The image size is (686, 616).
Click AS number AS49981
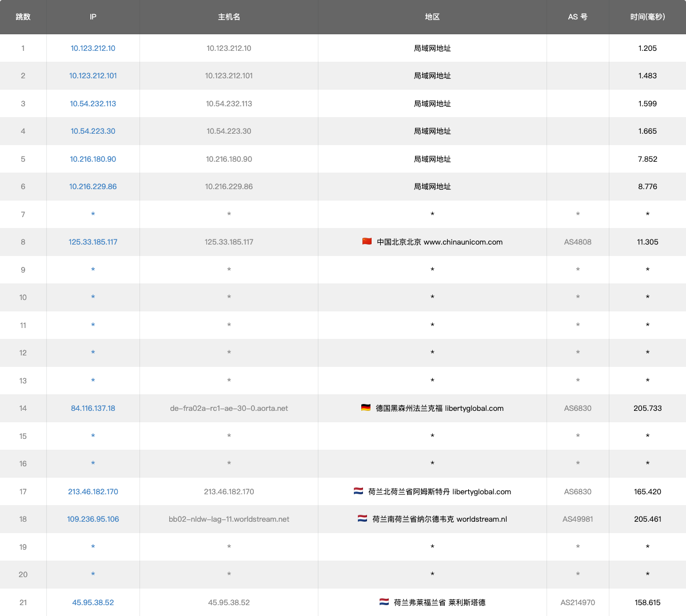[577, 519]
